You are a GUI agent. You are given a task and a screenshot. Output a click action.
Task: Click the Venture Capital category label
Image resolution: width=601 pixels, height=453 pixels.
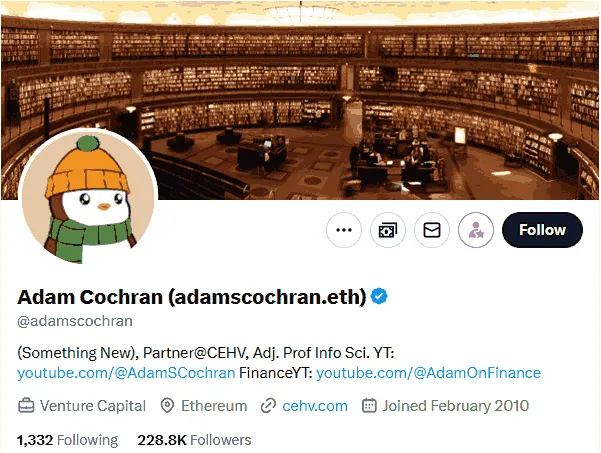point(93,406)
